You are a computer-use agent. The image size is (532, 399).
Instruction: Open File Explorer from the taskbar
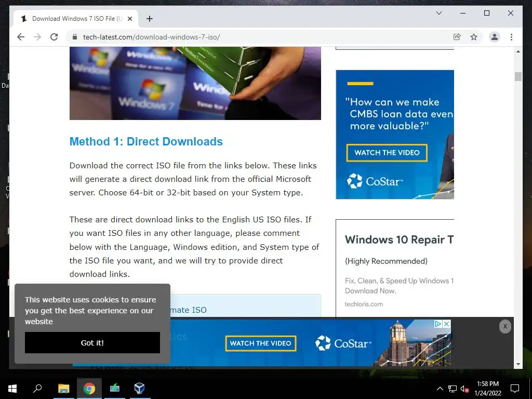click(x=63, y=388)
